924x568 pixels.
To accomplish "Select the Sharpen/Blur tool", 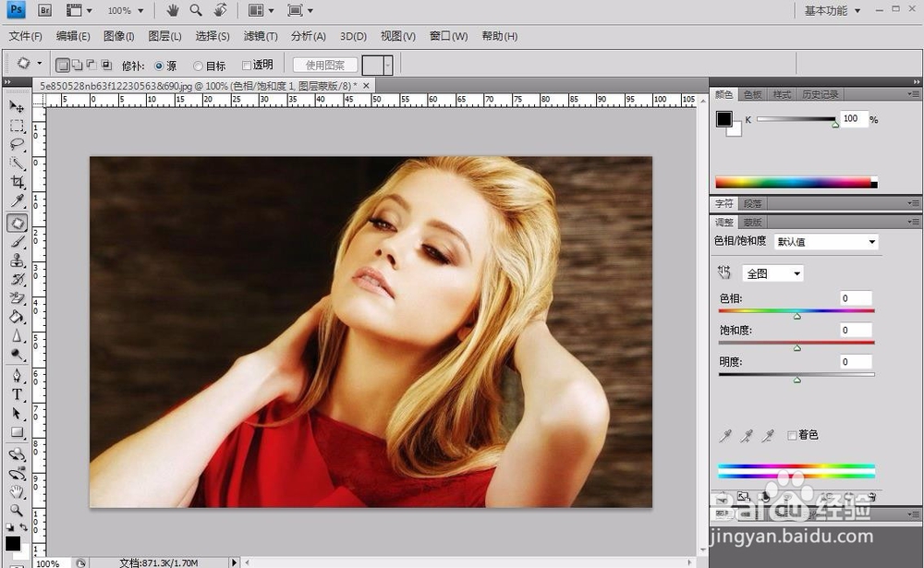I will pos(17,336).
